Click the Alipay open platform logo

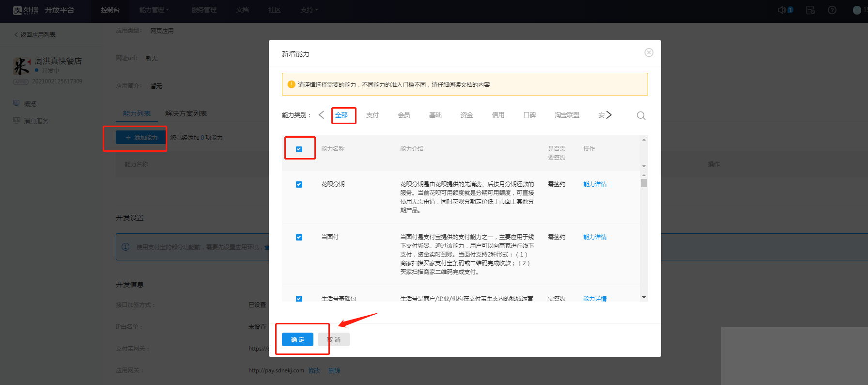[44, 10]
